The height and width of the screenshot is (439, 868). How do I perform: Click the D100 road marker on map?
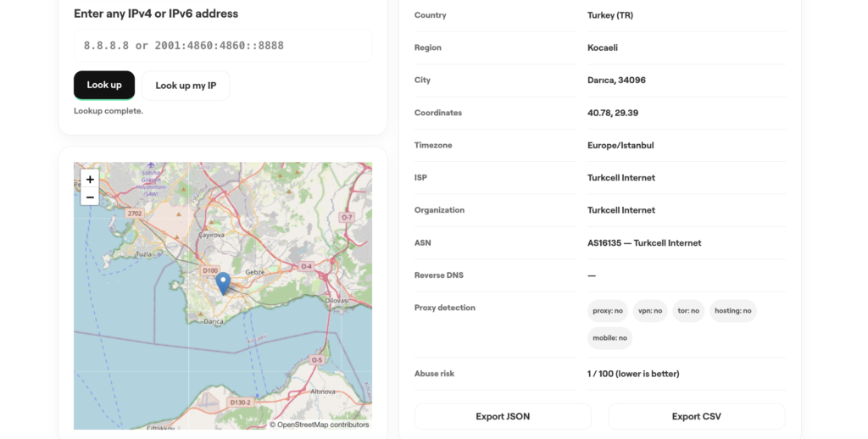[210, 270]
